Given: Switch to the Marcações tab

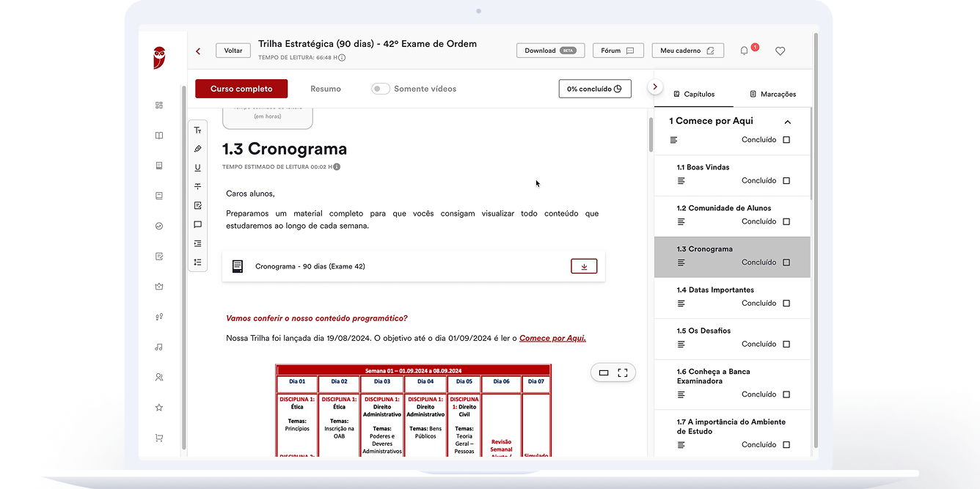Looking at the screenshot, I should coord(772,94).
